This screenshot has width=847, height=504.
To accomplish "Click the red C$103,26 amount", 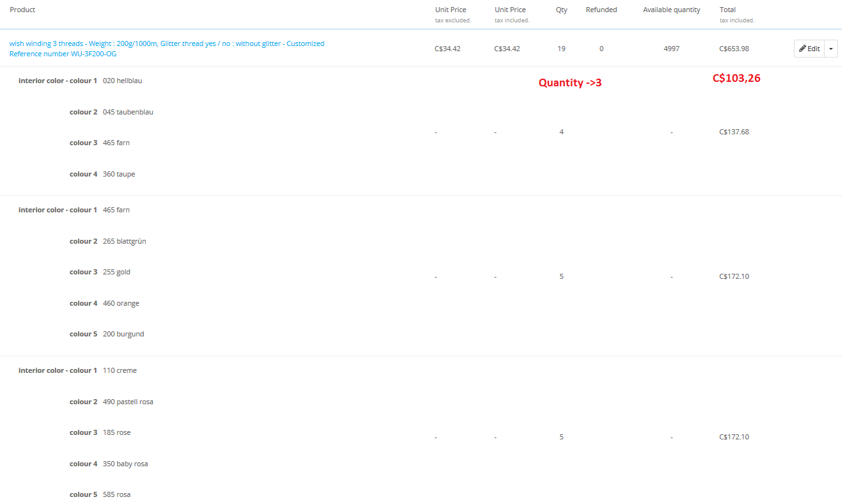I will (736, 79).
